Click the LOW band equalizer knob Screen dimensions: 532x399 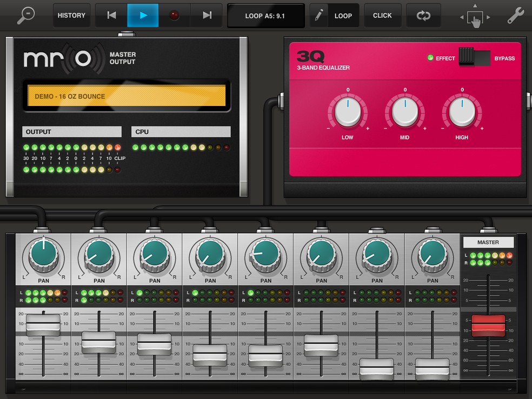click(x=348, y=111)
